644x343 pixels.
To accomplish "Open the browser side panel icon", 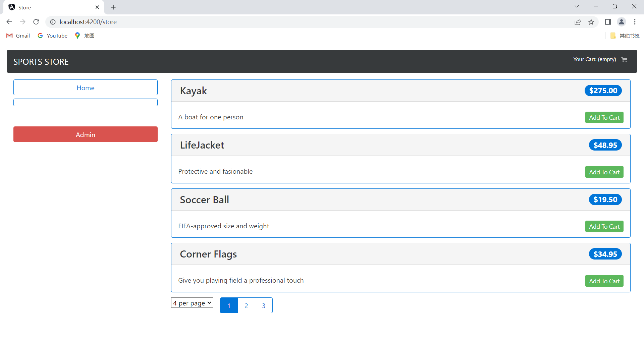I will tap(608, 22).
